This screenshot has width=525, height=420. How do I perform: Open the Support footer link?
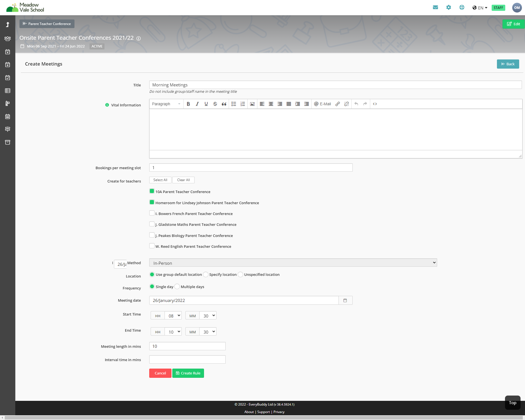click(263, 412)
